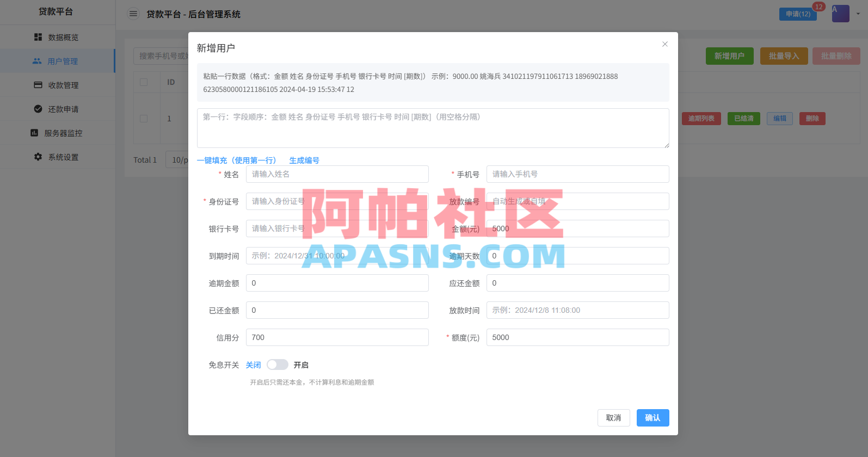868x457 pixels.
Task: Open the 10/page size dropdown
Action: click(177, 159)
